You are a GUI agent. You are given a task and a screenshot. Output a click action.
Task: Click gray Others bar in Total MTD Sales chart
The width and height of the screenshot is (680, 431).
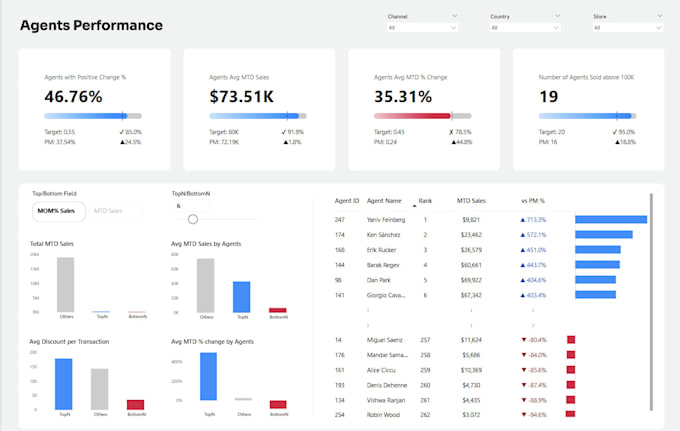(x=65, y=285)
